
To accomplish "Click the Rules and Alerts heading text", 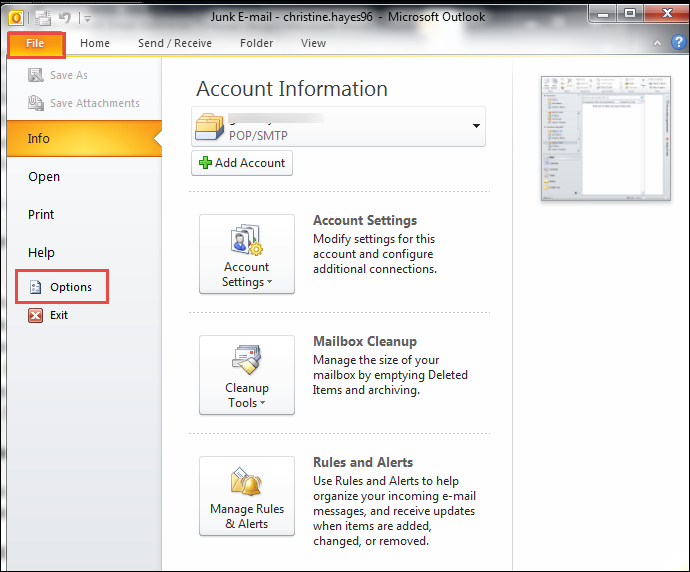I will coord(363,462).
